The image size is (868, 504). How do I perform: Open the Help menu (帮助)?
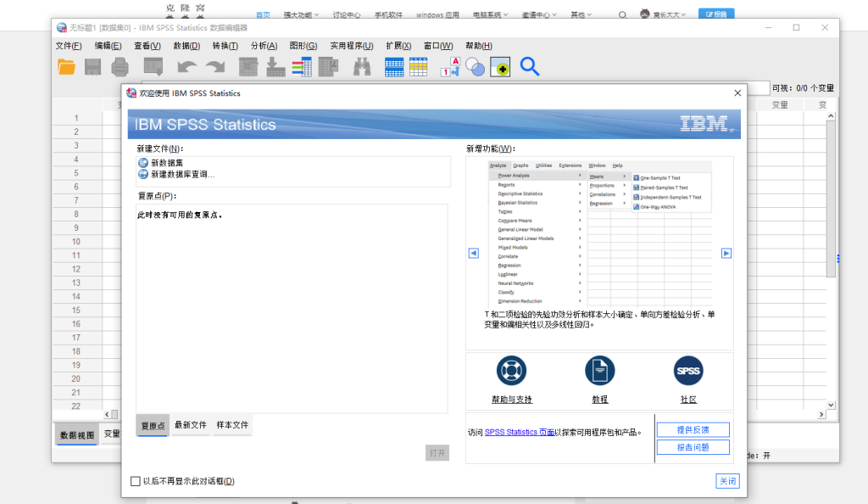click(479, 46)
